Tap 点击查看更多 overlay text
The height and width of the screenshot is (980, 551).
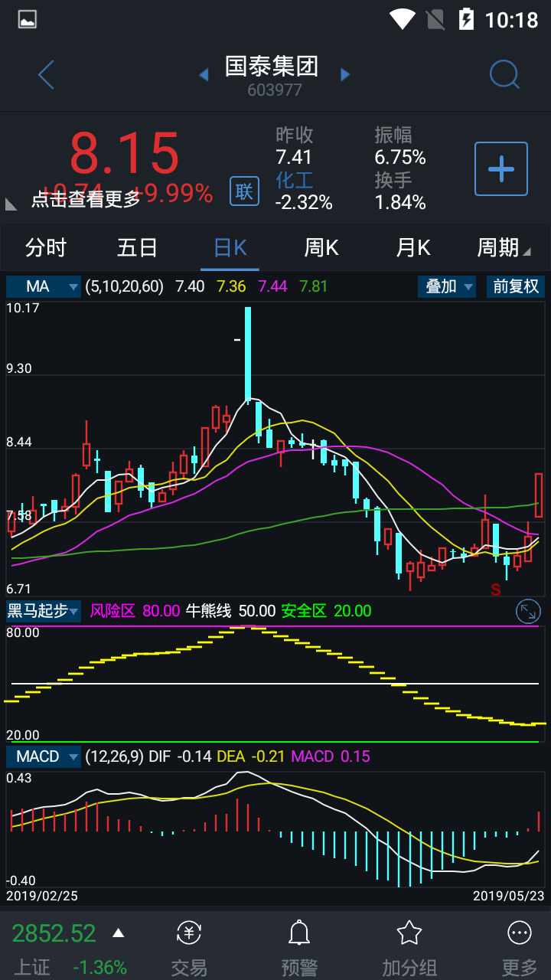coord(86,199)
